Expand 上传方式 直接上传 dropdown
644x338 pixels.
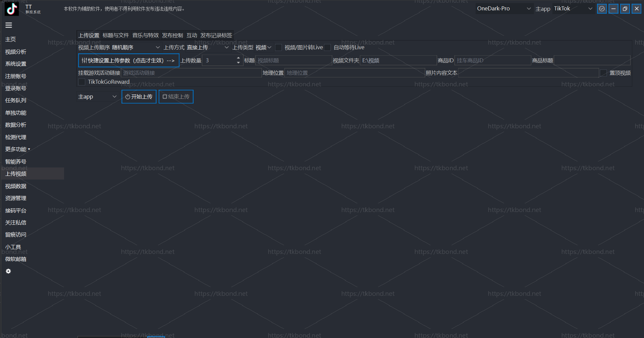208,48
